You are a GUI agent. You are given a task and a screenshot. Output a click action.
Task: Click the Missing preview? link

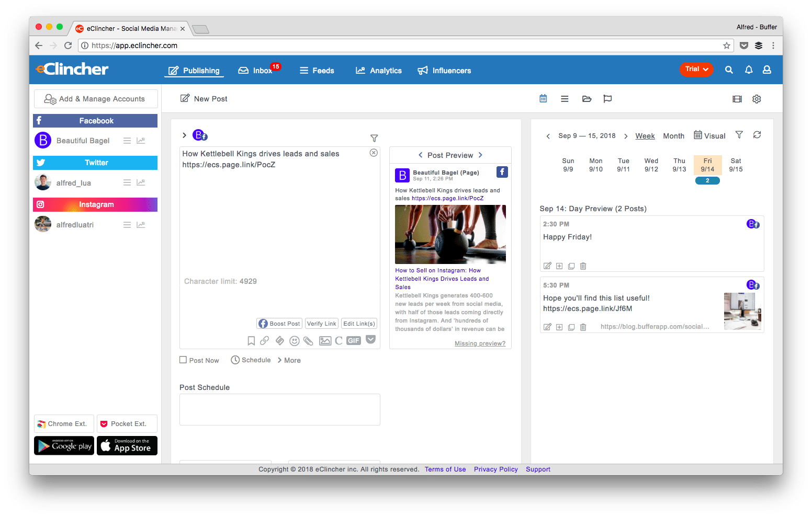click(x=480, y=343)
